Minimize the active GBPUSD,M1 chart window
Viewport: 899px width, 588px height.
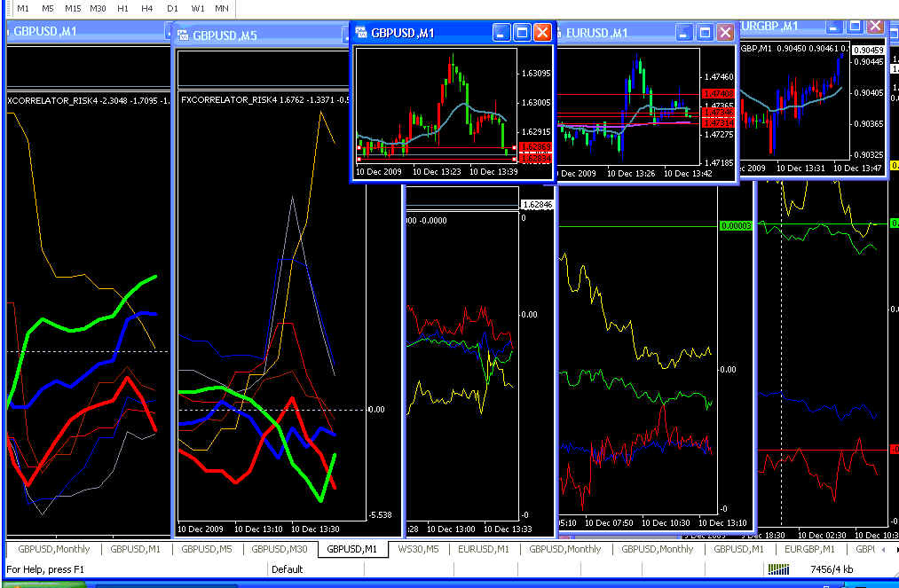tap(501, 33)
